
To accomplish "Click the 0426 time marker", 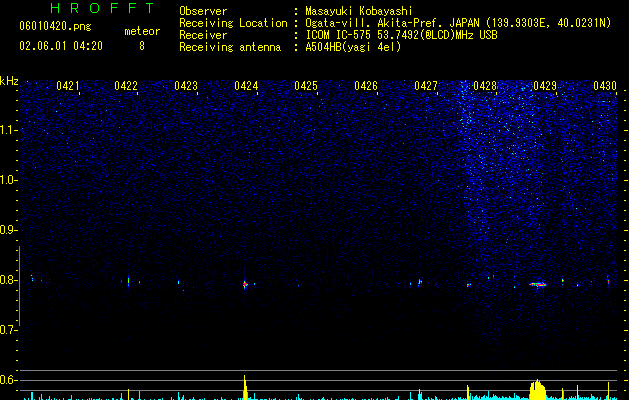I will [366, 86].
